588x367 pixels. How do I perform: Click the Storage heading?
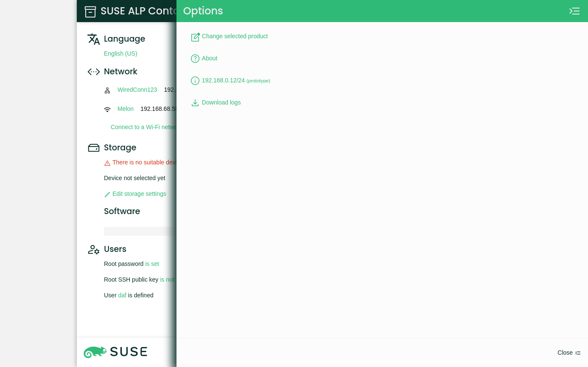pyautogui.click(x=120, y=147)
